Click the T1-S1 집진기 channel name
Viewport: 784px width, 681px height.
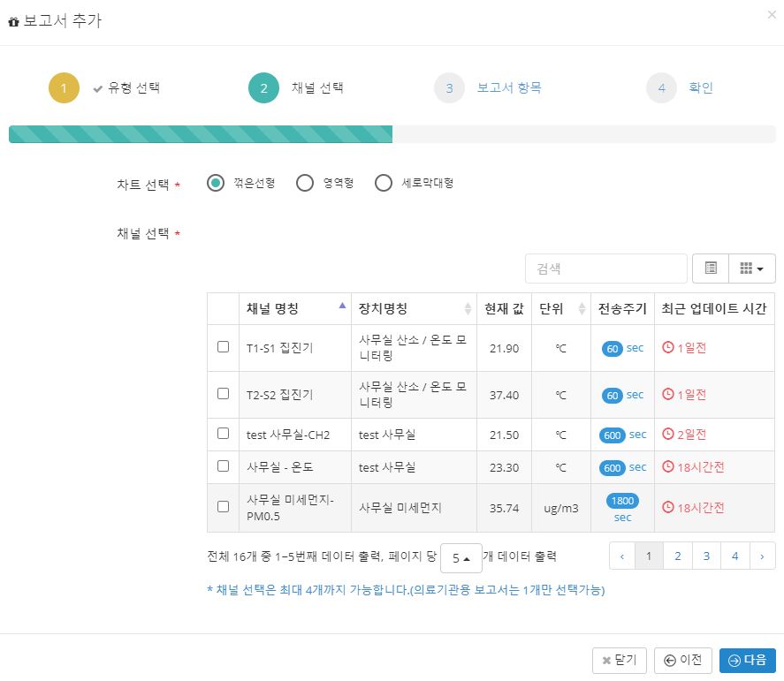[x=280, y=348]
